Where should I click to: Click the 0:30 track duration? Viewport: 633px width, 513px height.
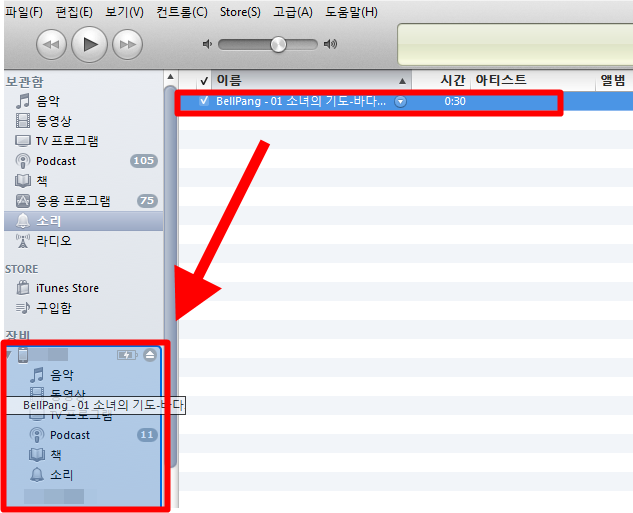pos(455,101)
